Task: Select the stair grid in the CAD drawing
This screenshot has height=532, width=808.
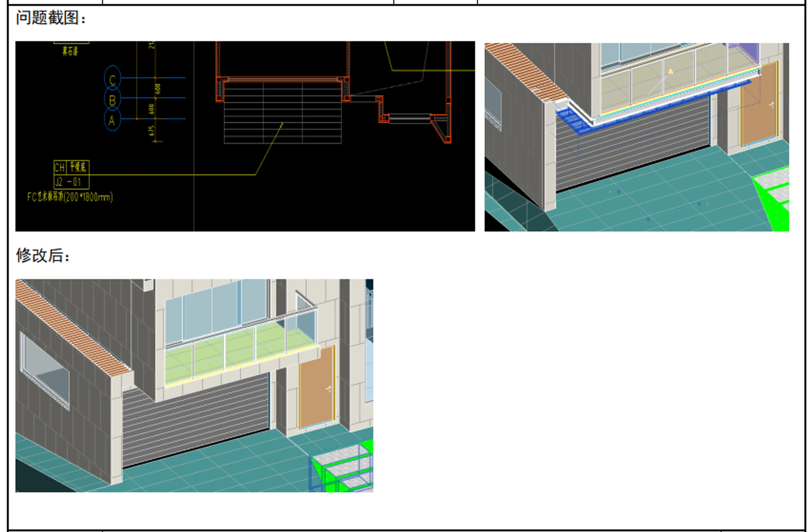Action: point(282,112)
